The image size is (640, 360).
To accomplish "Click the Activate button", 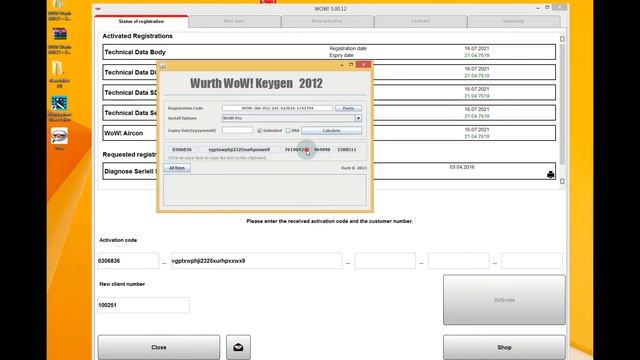I will coord(504,300).
